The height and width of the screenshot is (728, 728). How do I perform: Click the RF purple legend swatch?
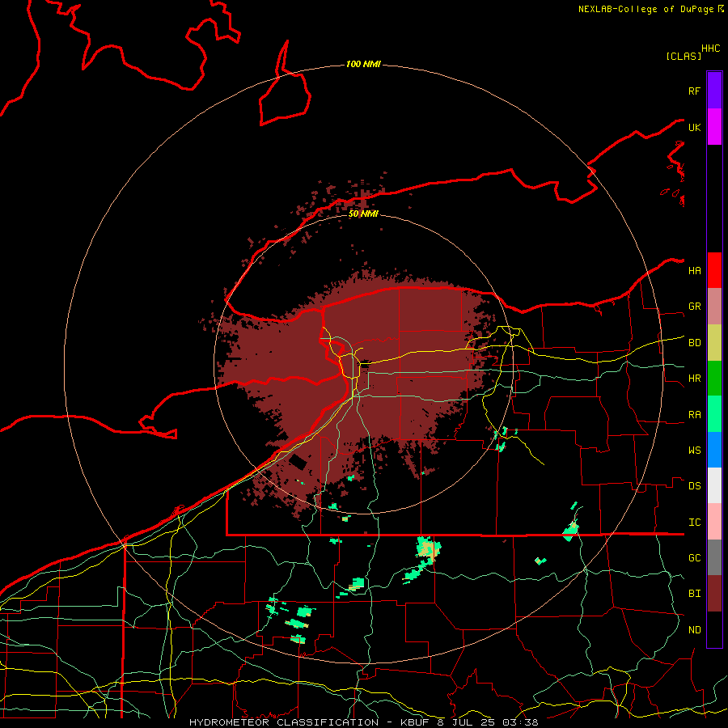pos(714,91)
